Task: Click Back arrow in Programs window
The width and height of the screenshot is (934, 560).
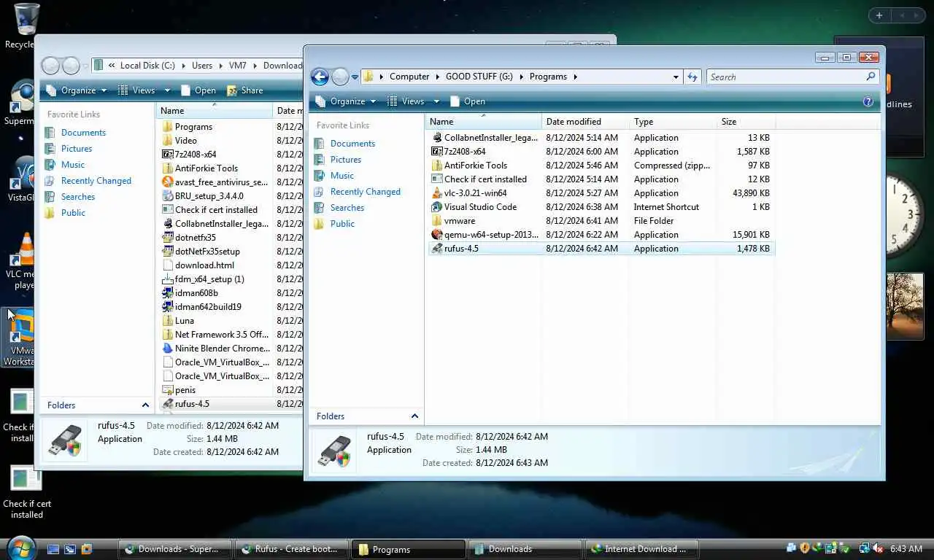Action: [320, 77]
